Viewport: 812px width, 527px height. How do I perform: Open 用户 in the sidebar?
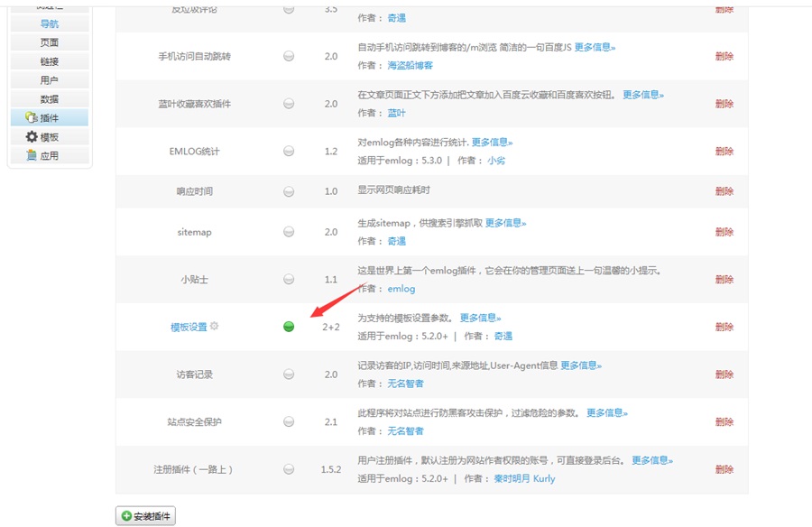50,80
